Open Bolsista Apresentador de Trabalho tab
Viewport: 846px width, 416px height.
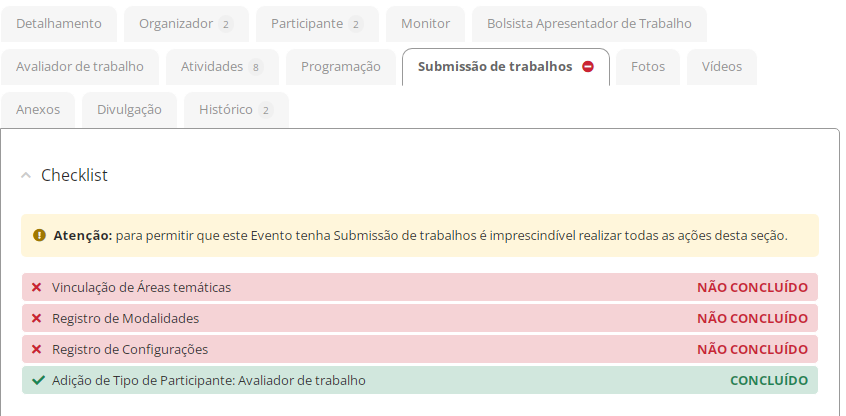click(588, 23)
